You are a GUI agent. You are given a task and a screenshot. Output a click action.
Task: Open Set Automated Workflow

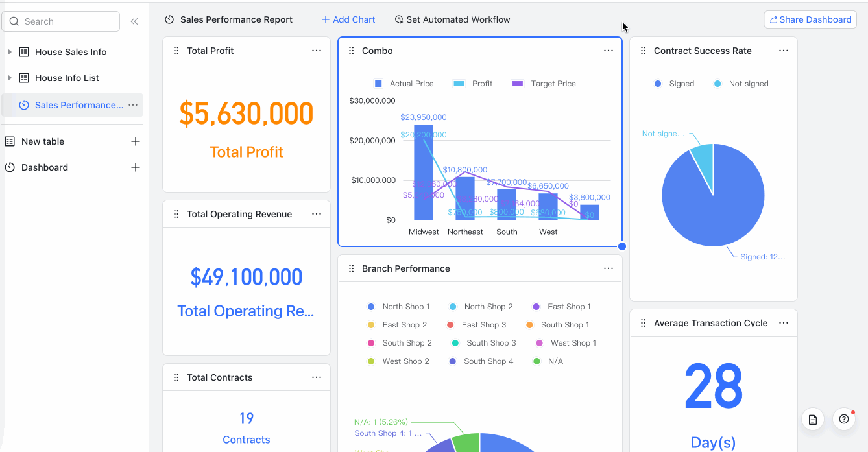click(x=452, y=19)
